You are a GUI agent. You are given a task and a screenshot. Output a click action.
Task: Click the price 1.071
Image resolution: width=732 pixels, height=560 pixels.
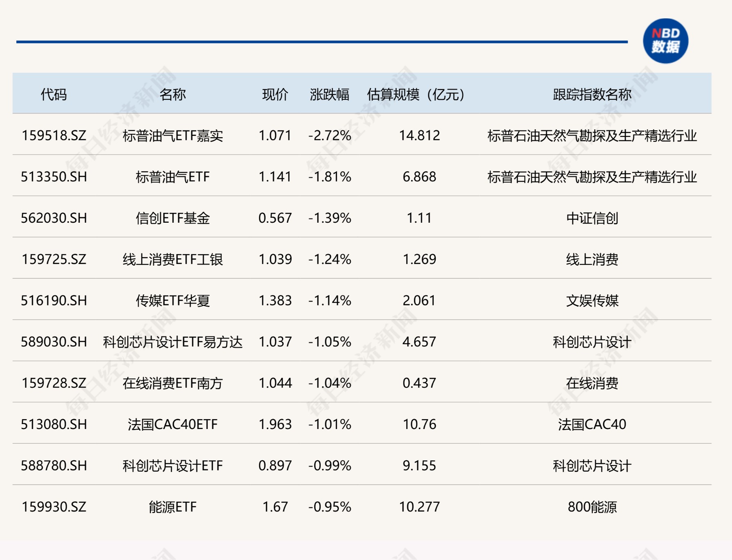(x=275, y=135)
